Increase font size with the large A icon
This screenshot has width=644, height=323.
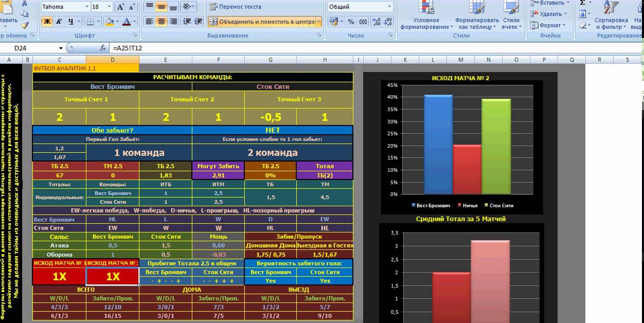pyautogui.click(x=121, y=7)
